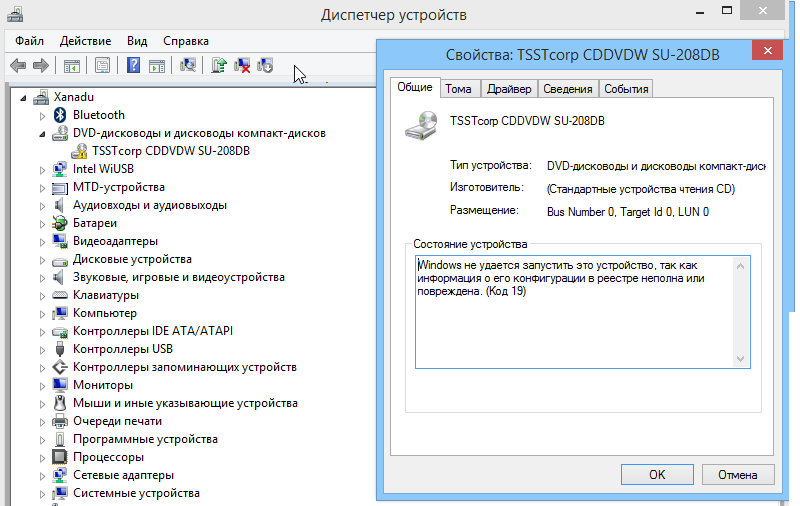This screenshot has width=800, height=506.
Task: Click the Батареи battery icon
Action: (60, 223)
